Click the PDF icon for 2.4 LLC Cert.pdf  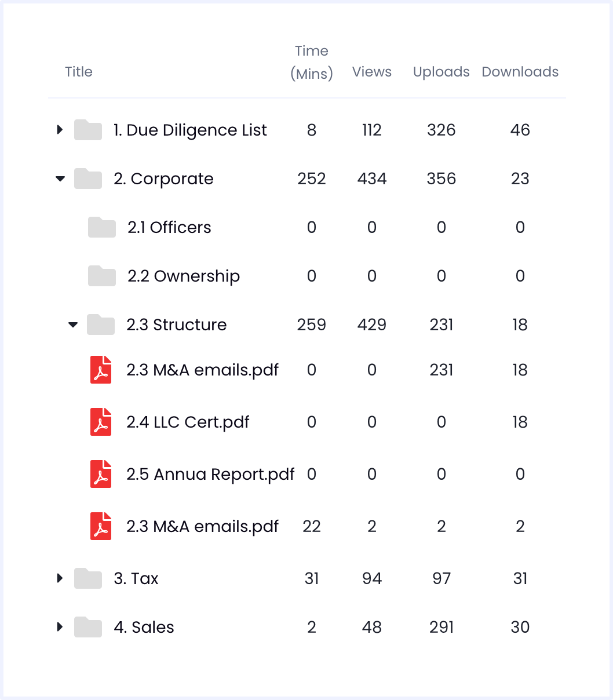click(x=101, y=422)
